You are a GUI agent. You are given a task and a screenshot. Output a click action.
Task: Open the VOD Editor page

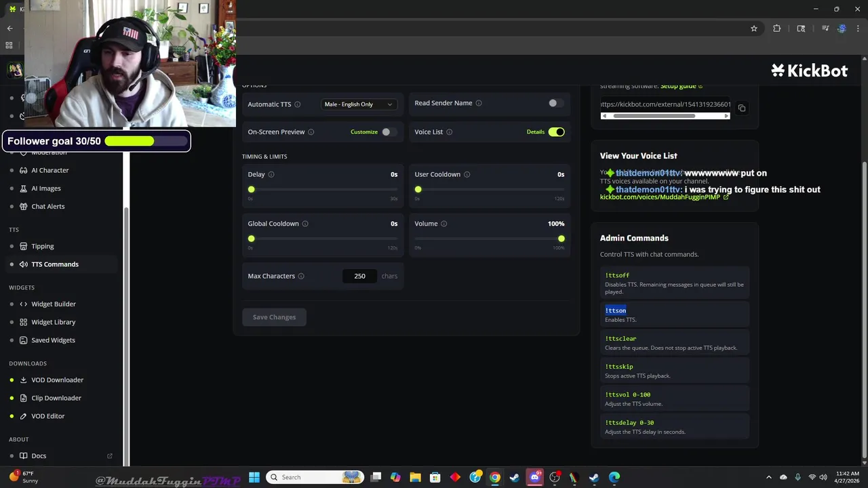point(47,416)
